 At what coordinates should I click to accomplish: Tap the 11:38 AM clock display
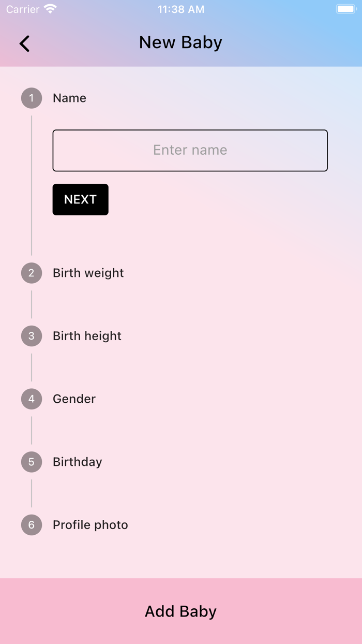pyautogui.click(x=181, y=8)
